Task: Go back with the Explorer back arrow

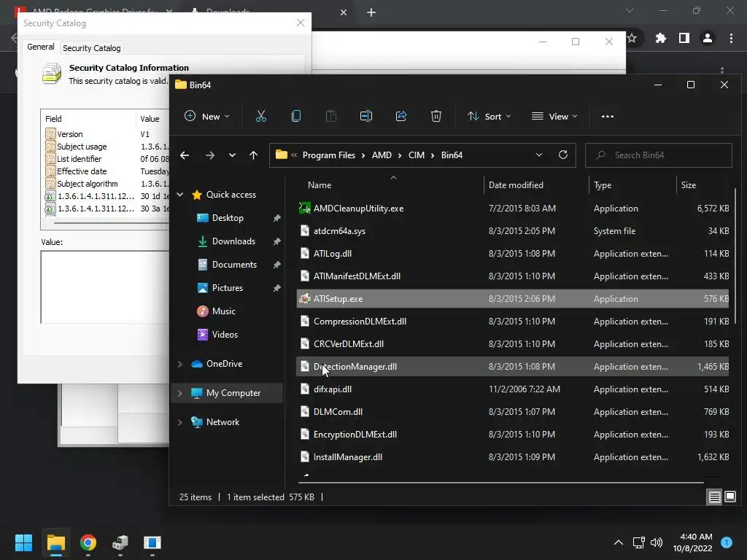Action: point(185,155)
